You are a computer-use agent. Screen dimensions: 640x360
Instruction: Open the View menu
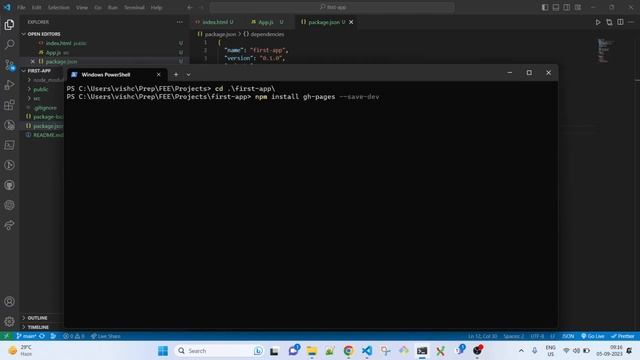(82, 7)
